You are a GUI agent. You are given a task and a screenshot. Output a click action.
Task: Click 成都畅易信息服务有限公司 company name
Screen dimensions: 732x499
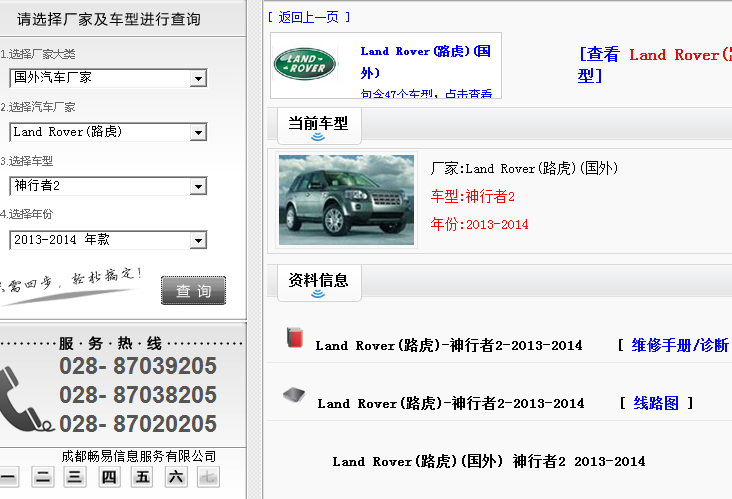tap(139, 456)
